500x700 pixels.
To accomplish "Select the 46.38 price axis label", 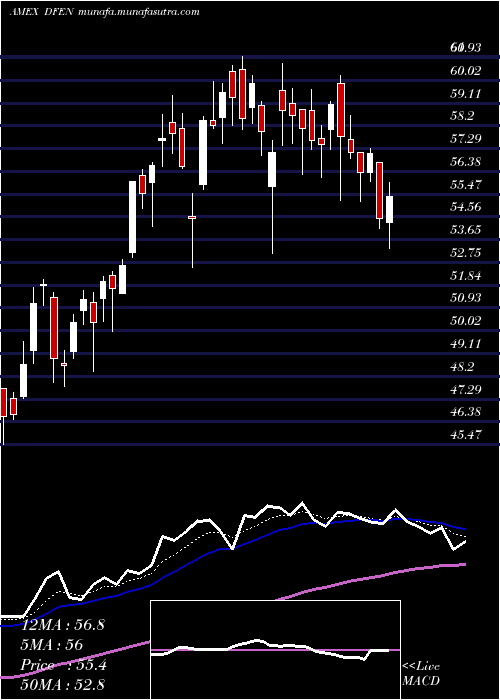I will (x=466, y=411).
